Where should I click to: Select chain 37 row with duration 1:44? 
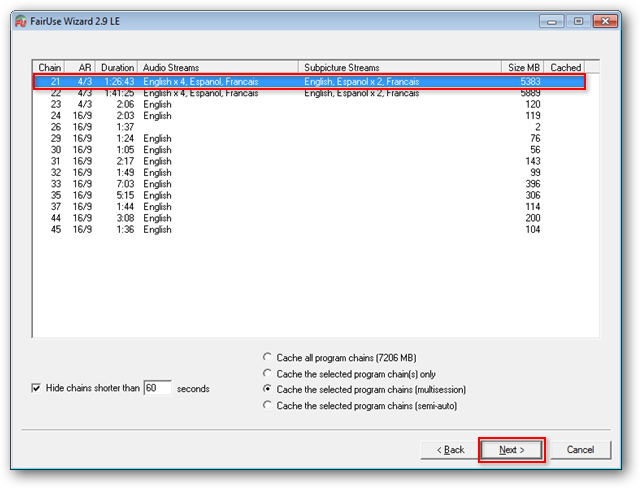point(309,207)
